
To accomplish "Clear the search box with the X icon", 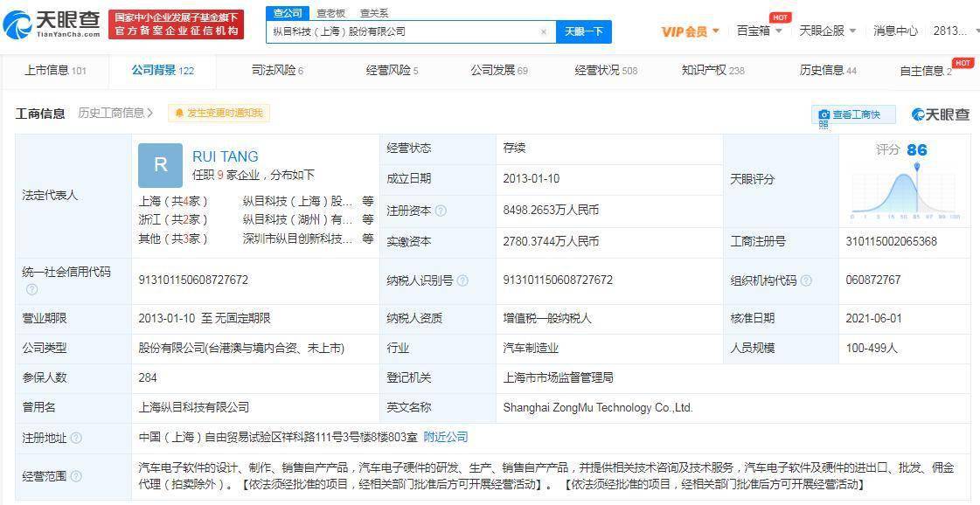I will click(x=543, y=31).
